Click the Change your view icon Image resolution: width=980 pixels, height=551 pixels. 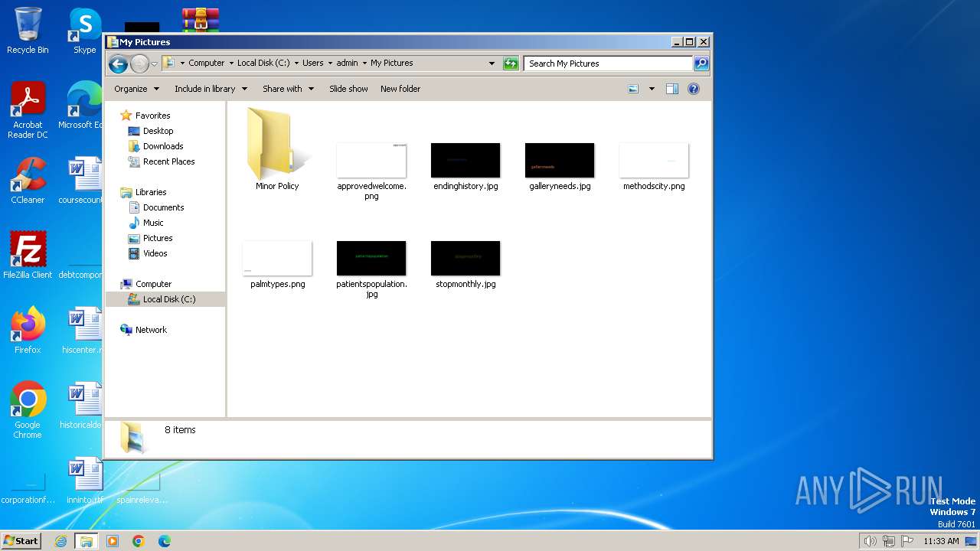pos(633,89)
